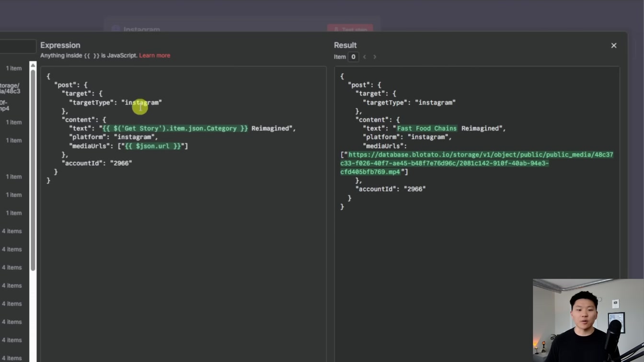Screen dimensions: 644x362
Task: Close the expression editor dialog
Action: (x=614, y=45)
